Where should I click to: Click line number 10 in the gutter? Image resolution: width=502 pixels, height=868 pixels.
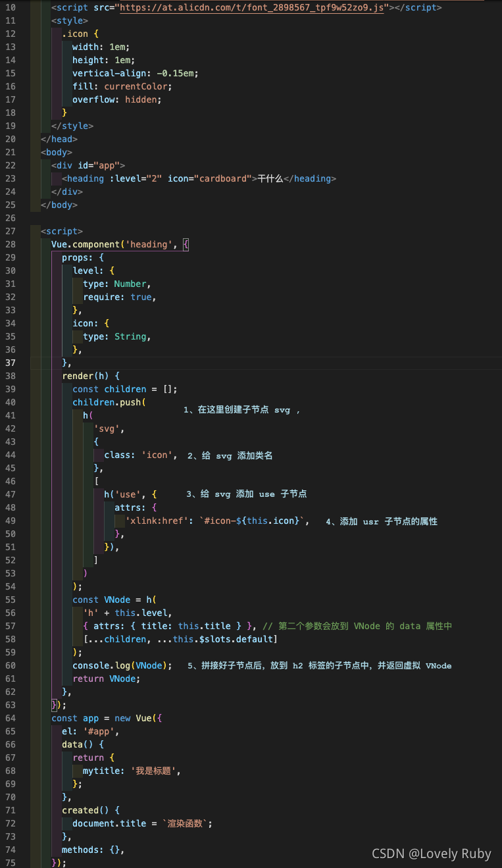click(11, 7)
